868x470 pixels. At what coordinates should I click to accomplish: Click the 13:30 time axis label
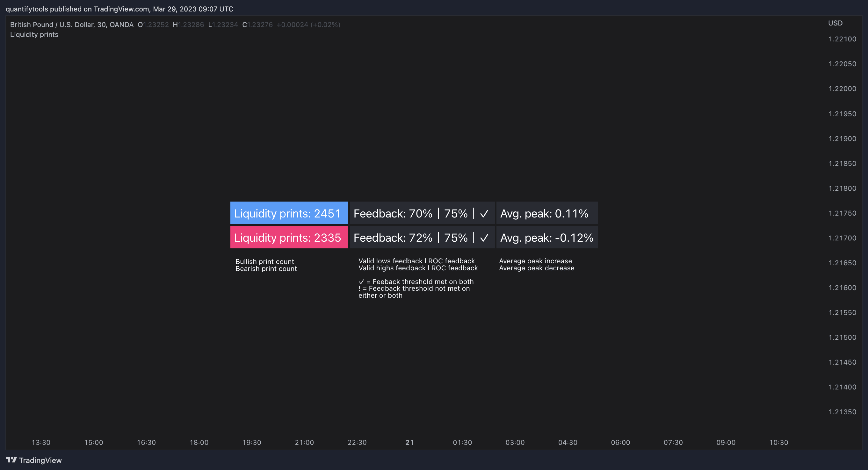point(41,442)
